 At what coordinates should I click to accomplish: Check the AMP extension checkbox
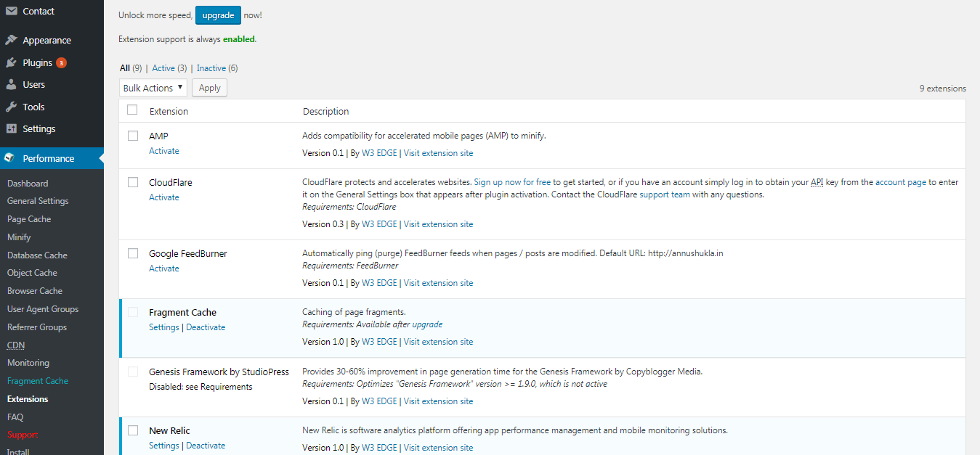pyautogui.click(x=133, y=136)
